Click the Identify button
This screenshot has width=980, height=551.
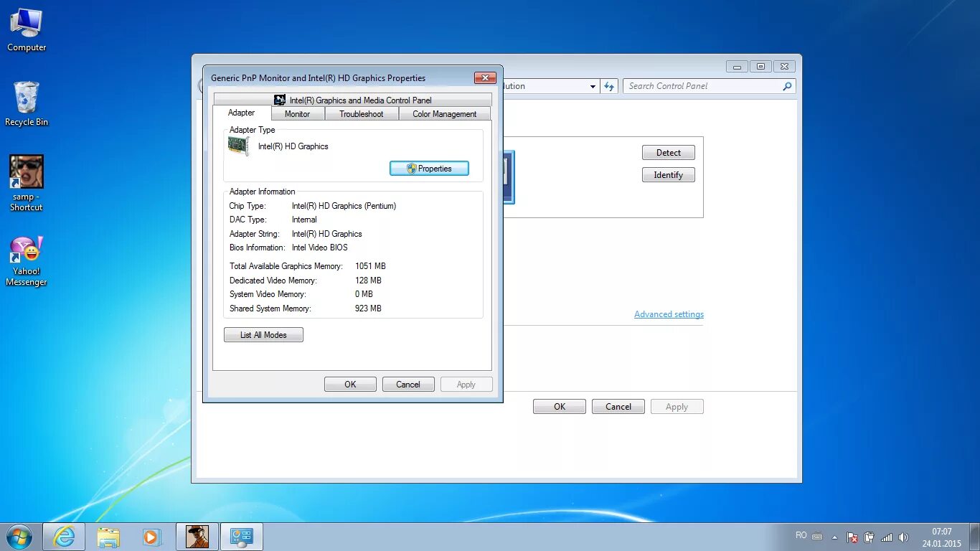click(669, 175)
